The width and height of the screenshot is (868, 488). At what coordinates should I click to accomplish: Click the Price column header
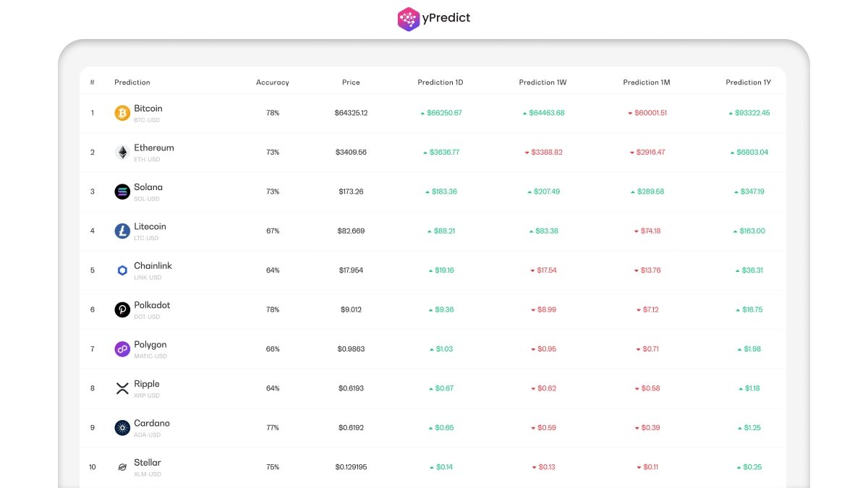351,82
